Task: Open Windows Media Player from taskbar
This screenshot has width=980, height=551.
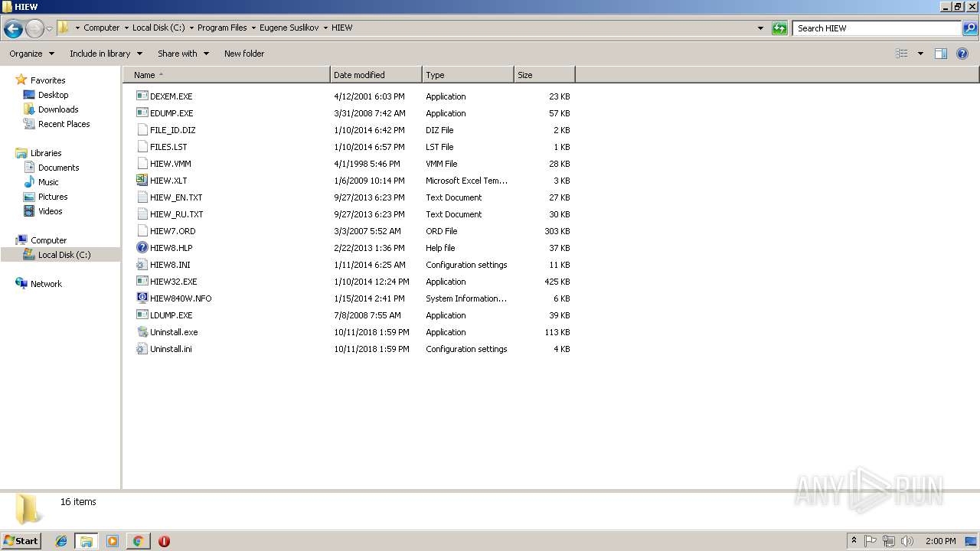Action: coord(113,541)
